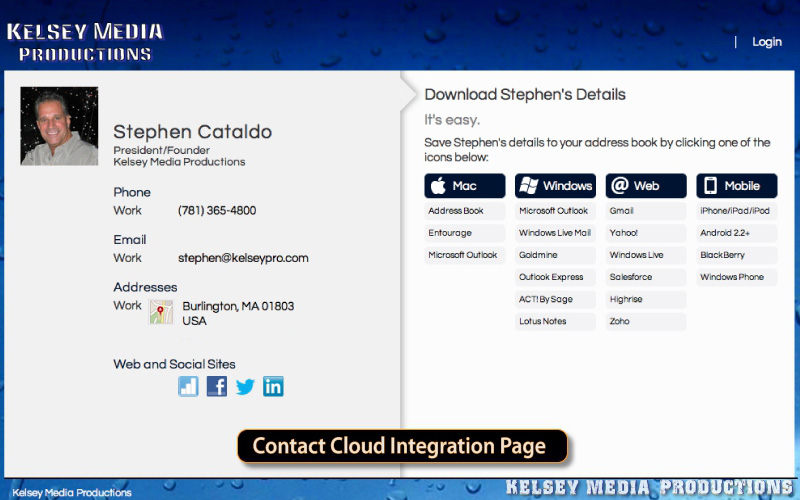Choose Lotus Notes option
Image resolution: width=800 pixels, height=500 pixels.
point(555,321)
